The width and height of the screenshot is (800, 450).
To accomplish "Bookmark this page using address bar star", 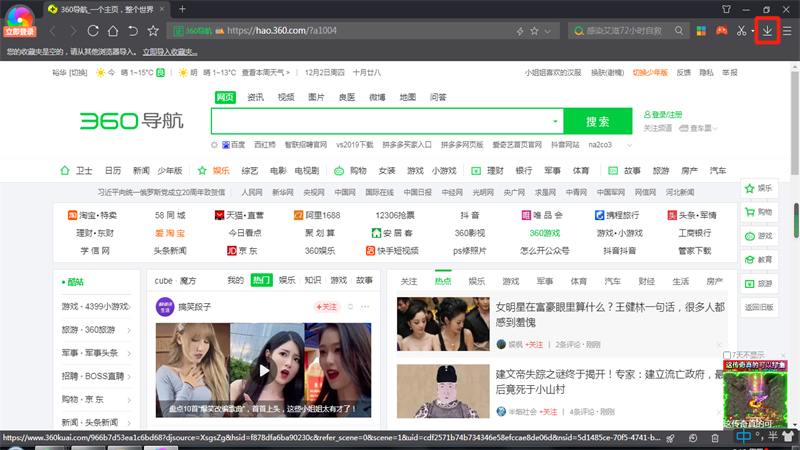I will pos(534,31).
